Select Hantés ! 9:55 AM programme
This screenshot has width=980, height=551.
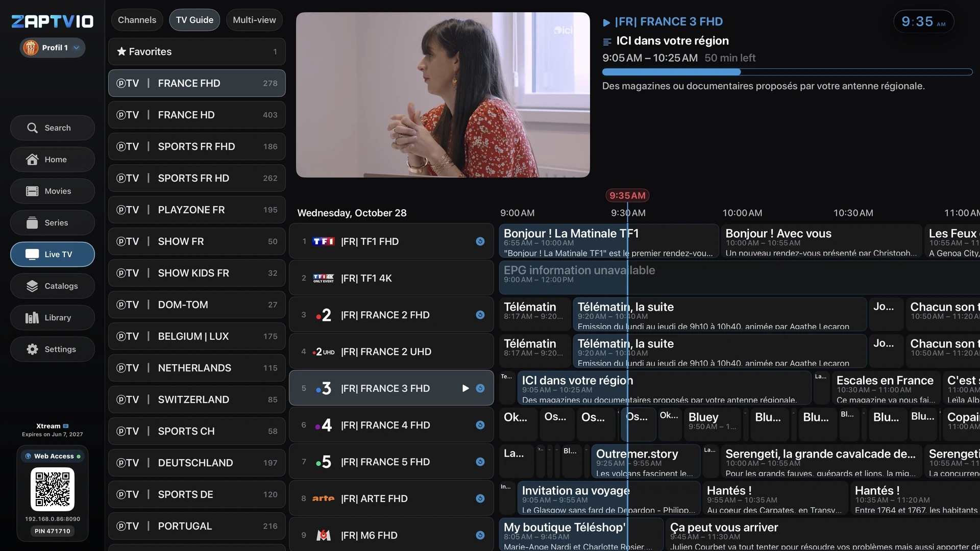(x=775, y=498)
